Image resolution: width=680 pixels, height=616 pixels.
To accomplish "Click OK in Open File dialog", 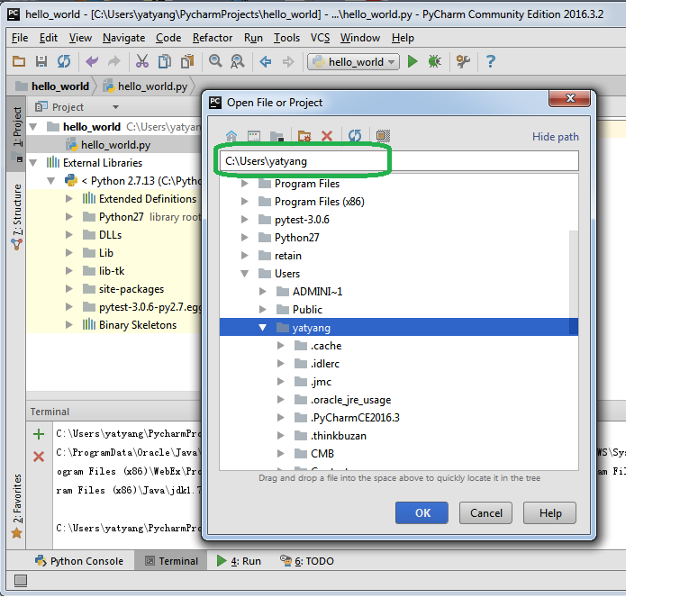I will click(x=422, y=513).
